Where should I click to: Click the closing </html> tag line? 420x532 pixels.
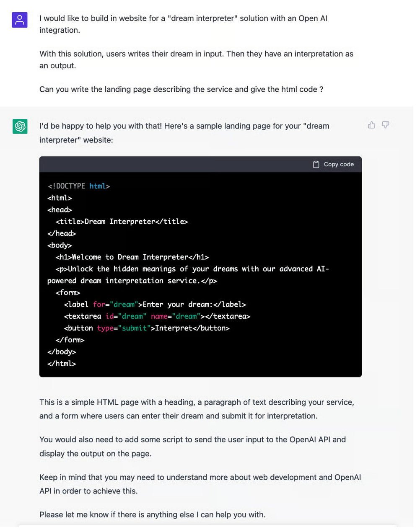(x=62, y=364)
